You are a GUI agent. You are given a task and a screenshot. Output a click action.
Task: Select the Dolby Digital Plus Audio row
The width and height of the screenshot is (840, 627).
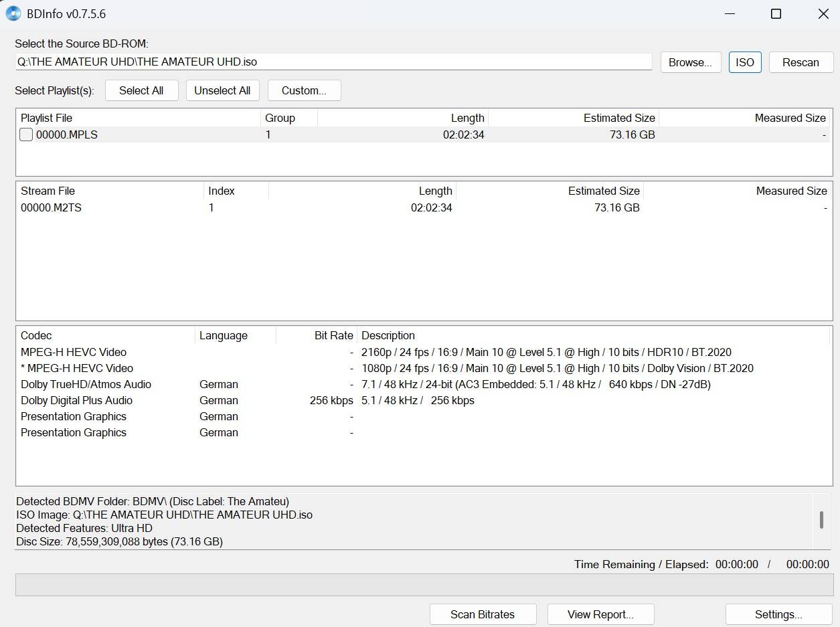(423, 400)
